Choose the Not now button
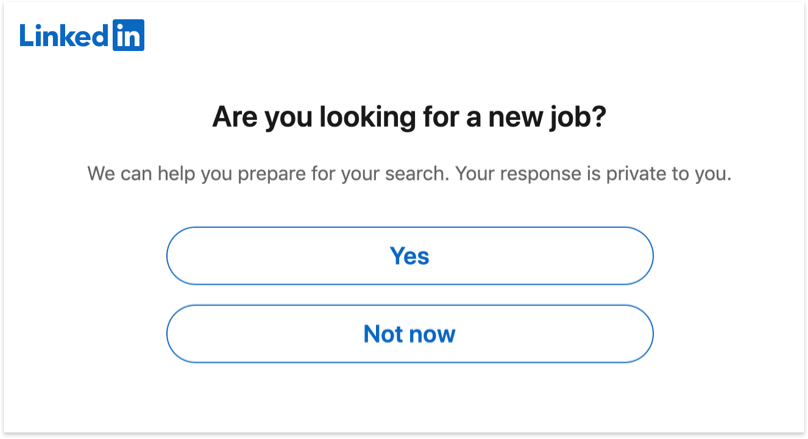The height and width of the screenshot is (439, 808). click(409, 333)
